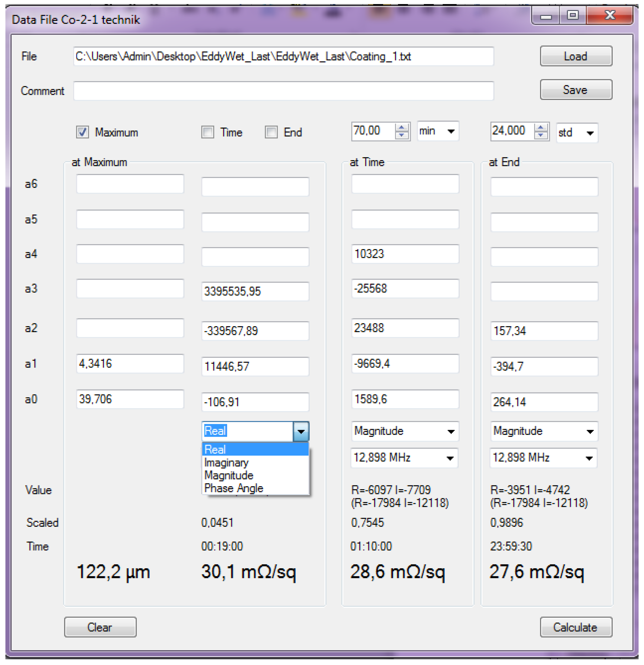Image resolution: width=644 pixels, height=665 pixels.
Task: Click the 27,6 mΩ/sq result at End
Action: coord(537,572)
